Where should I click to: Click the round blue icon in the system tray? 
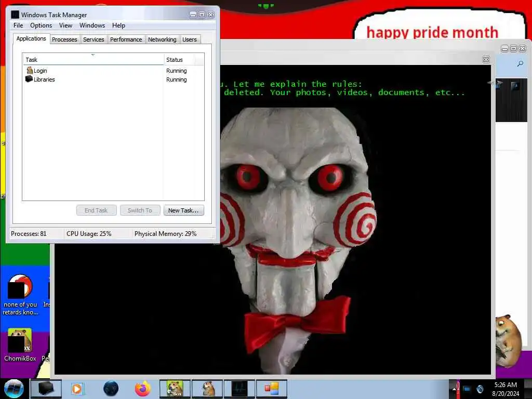click(480, 389)
